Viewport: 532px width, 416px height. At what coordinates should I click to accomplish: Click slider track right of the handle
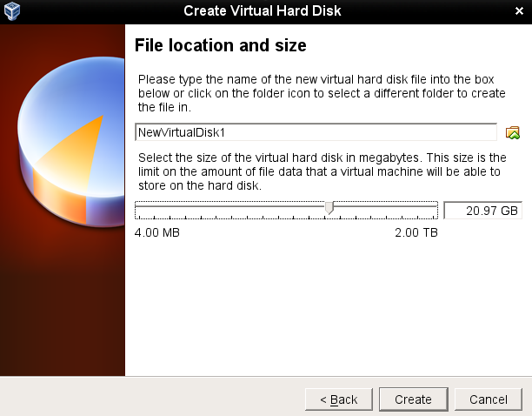382,207
